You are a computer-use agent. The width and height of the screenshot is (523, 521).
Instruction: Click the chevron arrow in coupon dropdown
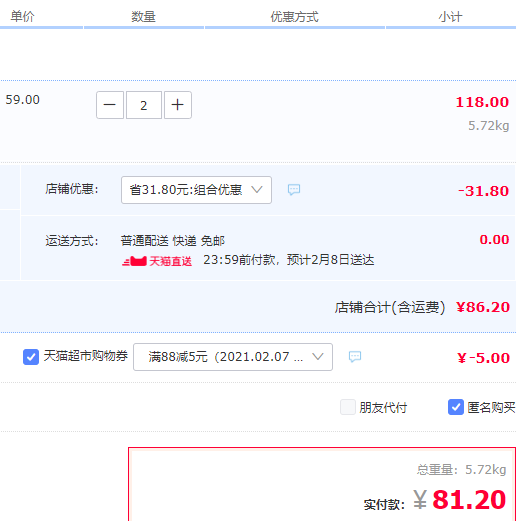pos(318,357)
